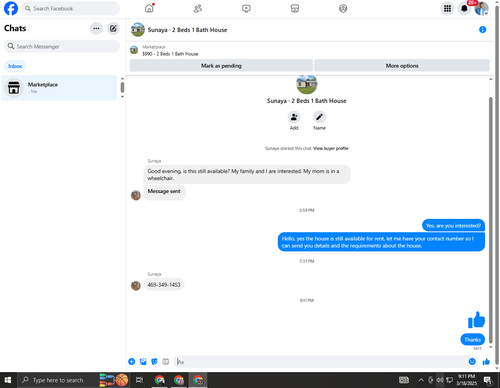Open the Marketplace chat entry
This screenshot has width=500, height=388.
tap(59, 88)
